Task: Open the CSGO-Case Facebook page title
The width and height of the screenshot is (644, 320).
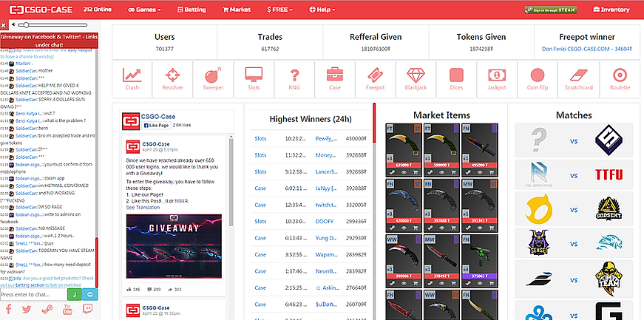Action: click(158, 117)
